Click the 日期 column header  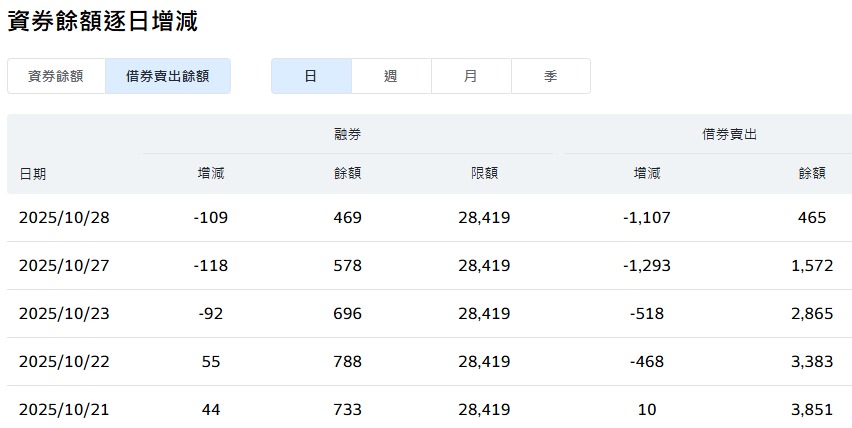33,174
